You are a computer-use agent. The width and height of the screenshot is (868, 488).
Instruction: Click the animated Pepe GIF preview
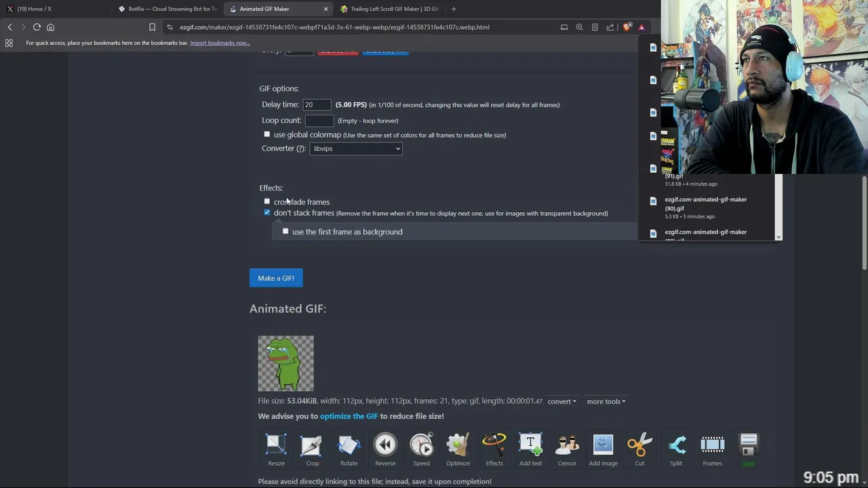(x=285, y=363)
